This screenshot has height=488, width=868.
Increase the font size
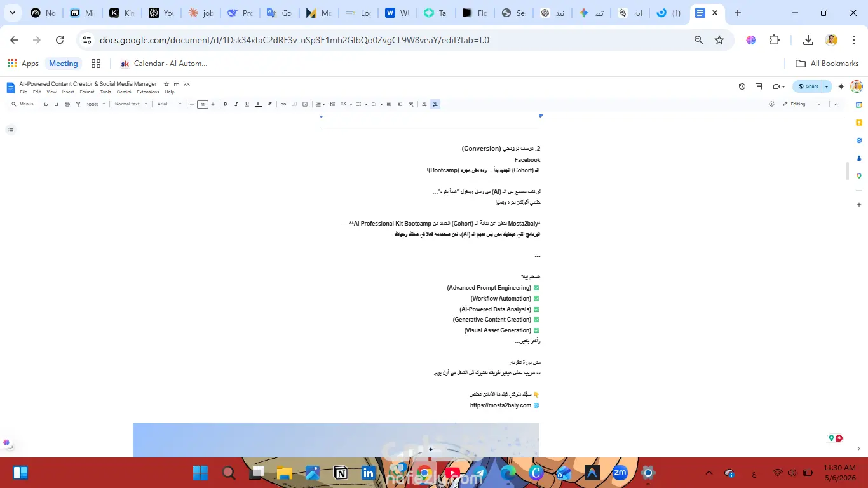coord(213,104)
